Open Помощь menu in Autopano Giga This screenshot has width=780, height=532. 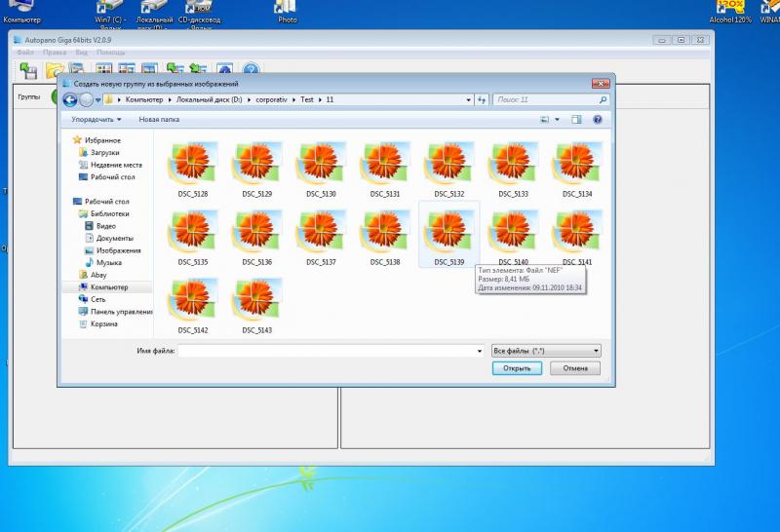click(110, 53)
